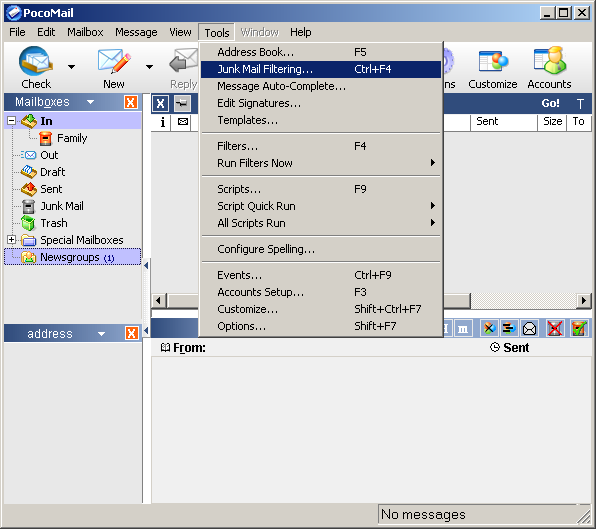Click the envelope column header icon
The height and width of the screenshot is (529, 596).
(x=183, y=122)
